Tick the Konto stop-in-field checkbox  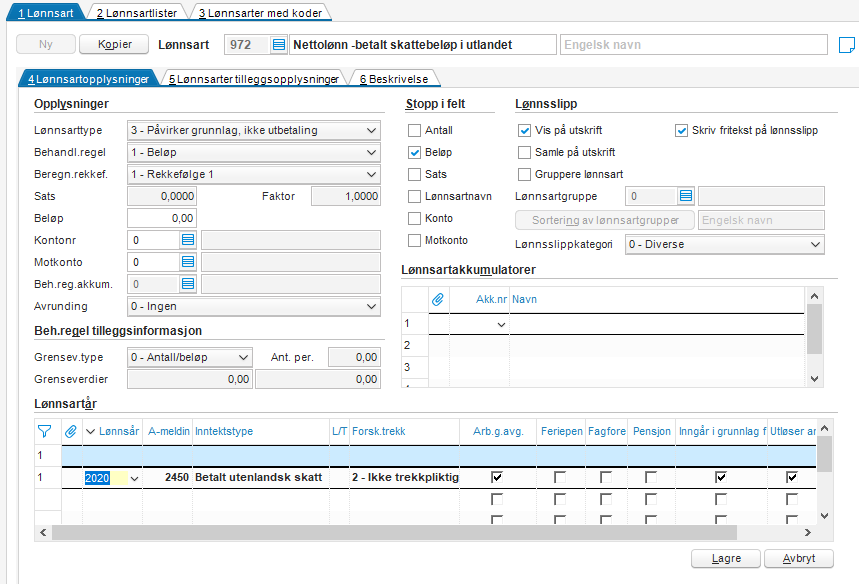click(415, 218)
